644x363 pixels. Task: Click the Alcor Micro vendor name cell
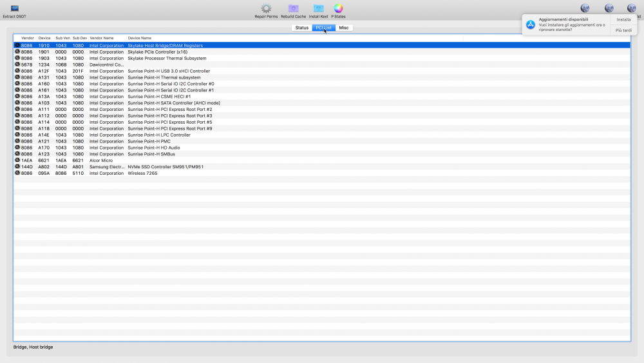coord(101,161)
